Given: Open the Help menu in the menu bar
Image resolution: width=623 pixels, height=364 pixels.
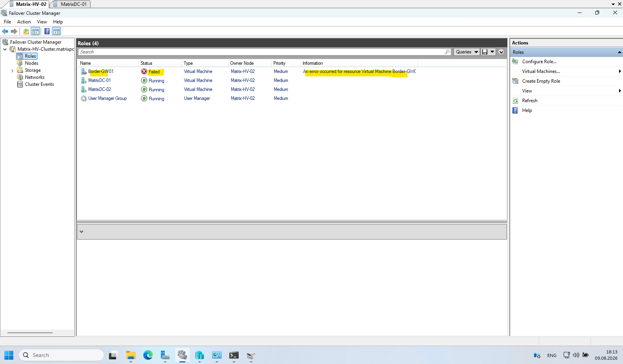Looking at the screenshot, I should tap(58, 22).
